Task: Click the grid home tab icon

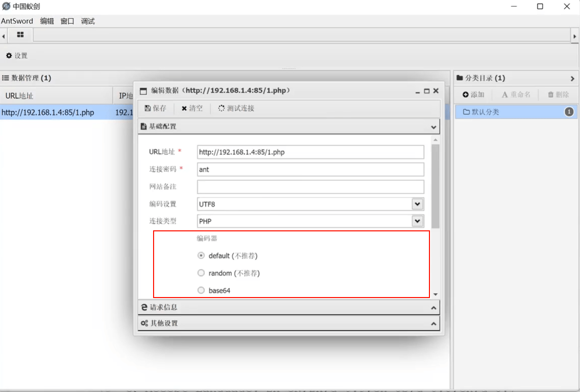Action: coord(20,35)
